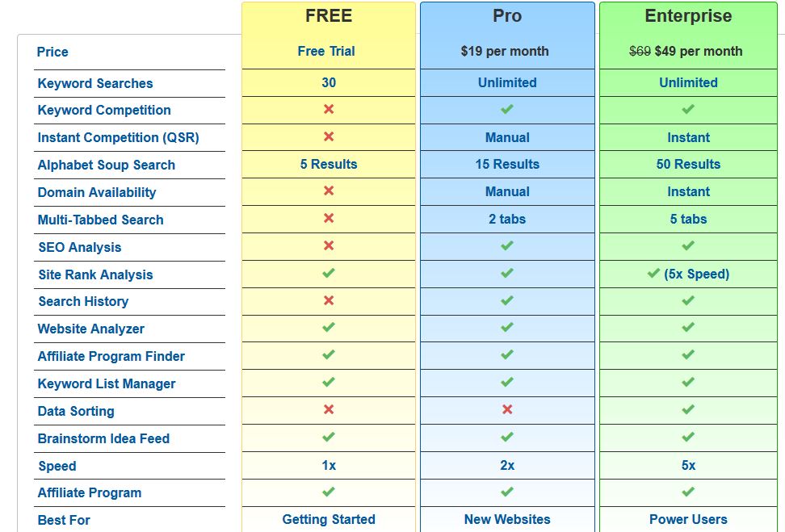Click the $49 per month Enterprise price
This screenshot has height=532, width=785.
point(699,51)
